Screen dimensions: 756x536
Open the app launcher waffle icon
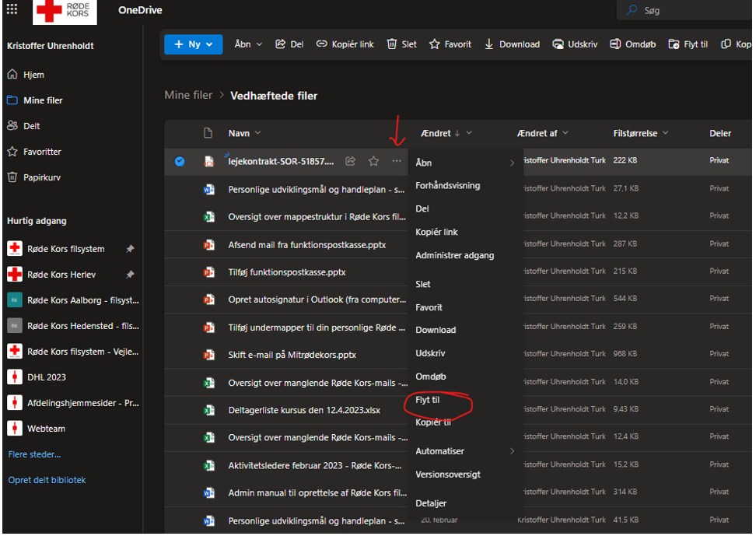(12, 9)
